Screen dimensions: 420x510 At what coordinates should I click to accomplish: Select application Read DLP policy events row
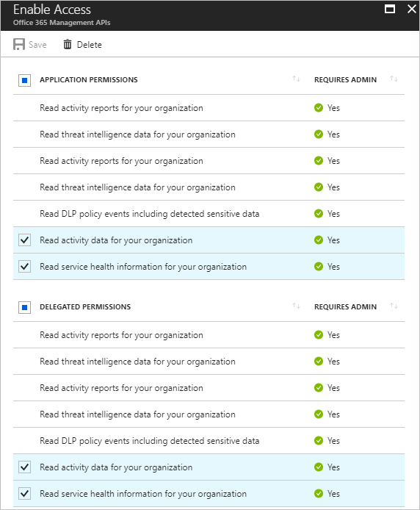tap(209, 214)
